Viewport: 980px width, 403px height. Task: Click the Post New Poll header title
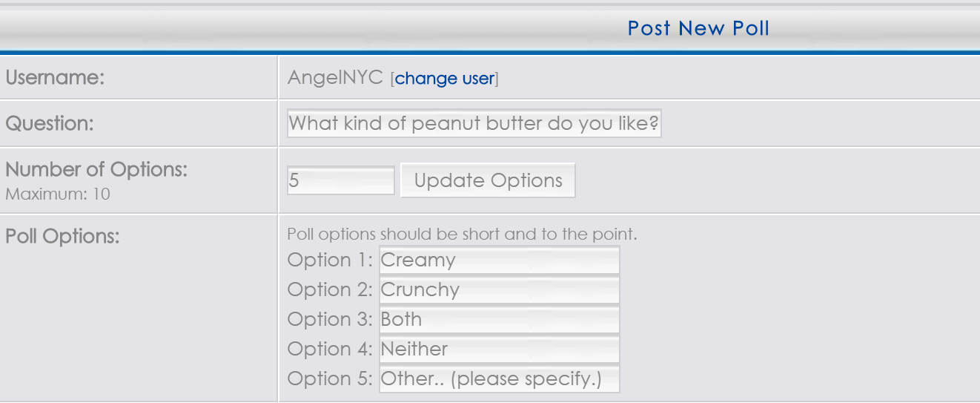698,29
